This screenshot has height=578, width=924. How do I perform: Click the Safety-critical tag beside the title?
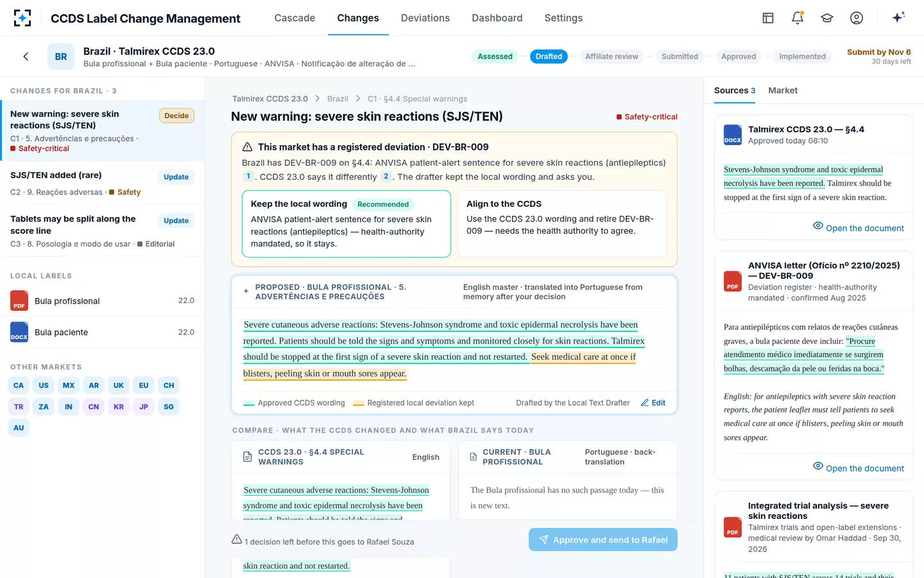tap(647, 117)
